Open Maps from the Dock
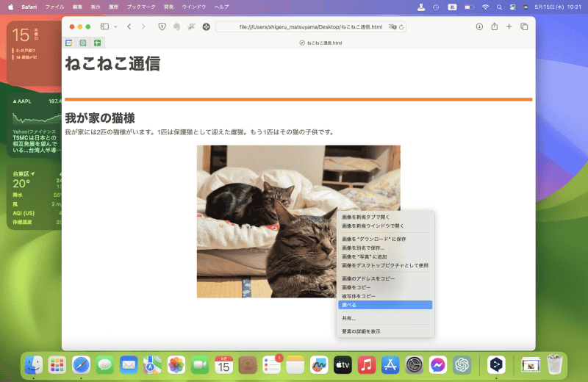The image size is (588, 382). (x=152, y=365)
